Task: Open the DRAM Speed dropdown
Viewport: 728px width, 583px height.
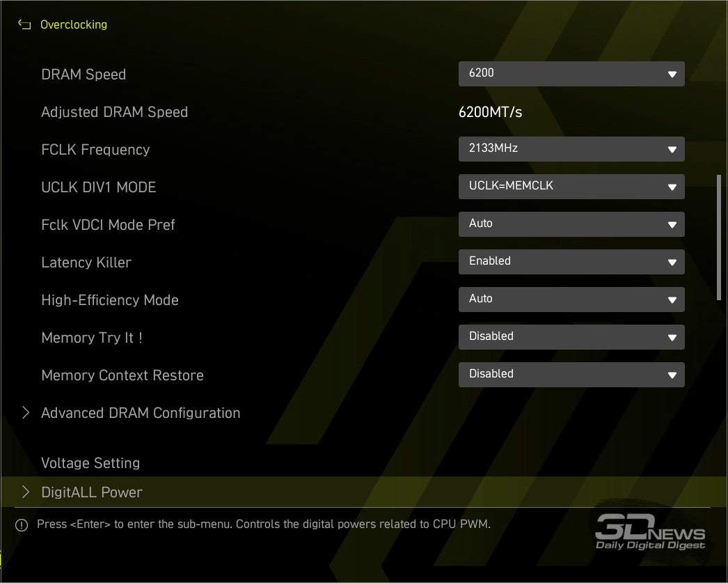Action: coord(571,74)
